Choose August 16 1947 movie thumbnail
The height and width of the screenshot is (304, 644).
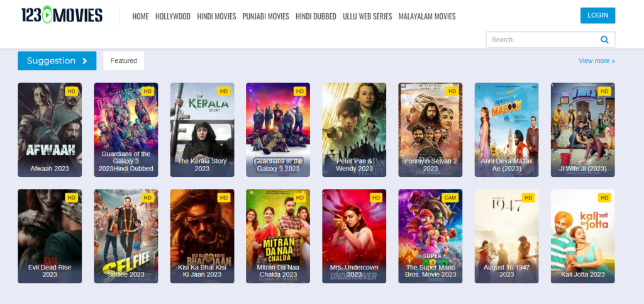pos(506,236)
